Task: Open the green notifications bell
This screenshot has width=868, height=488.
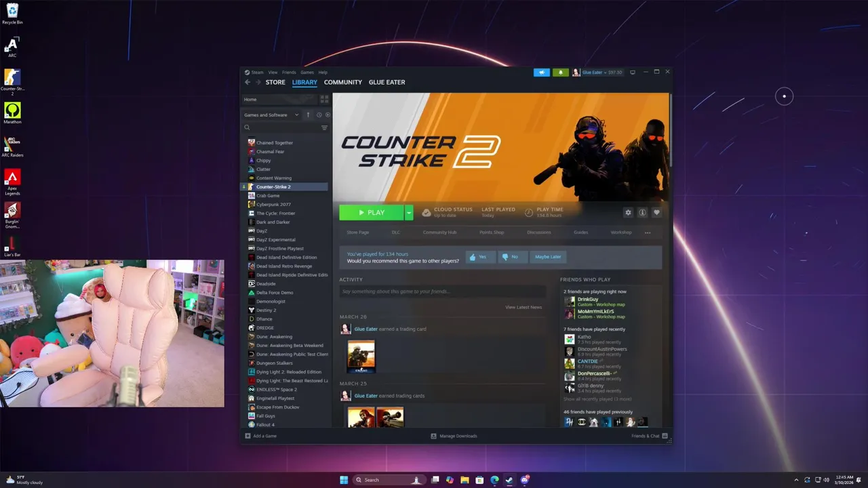Action: point(560,73)
